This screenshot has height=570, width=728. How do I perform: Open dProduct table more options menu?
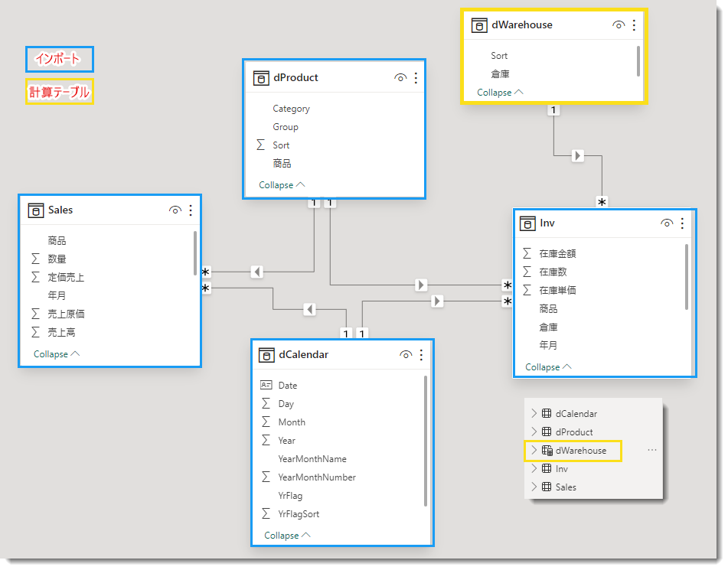(416, 78)
